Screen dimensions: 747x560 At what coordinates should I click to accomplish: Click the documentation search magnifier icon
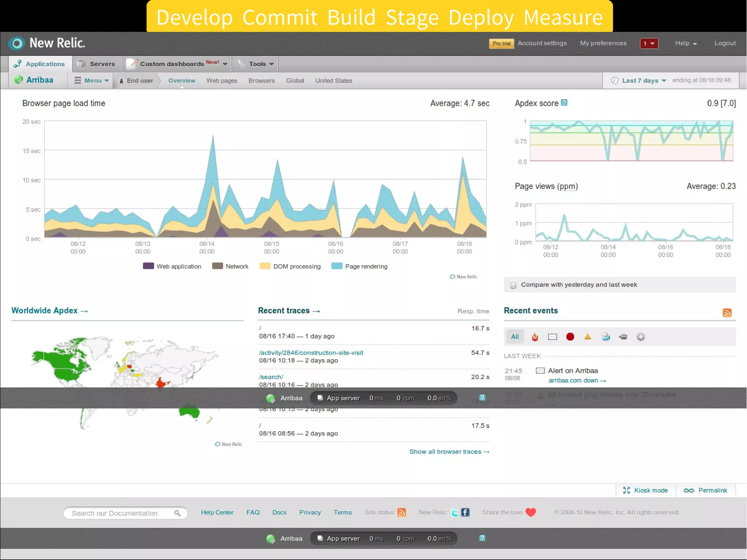(x=177, y=513)
